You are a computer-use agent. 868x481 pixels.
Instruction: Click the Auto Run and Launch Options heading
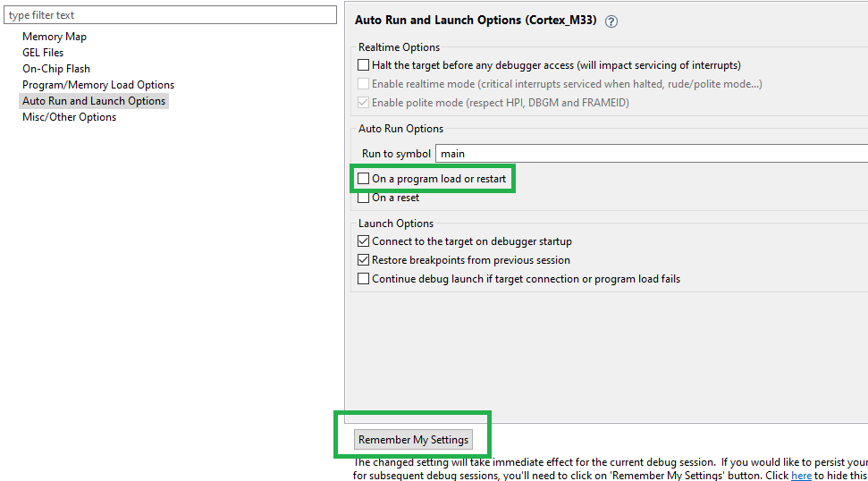click(x=476, y=21)
